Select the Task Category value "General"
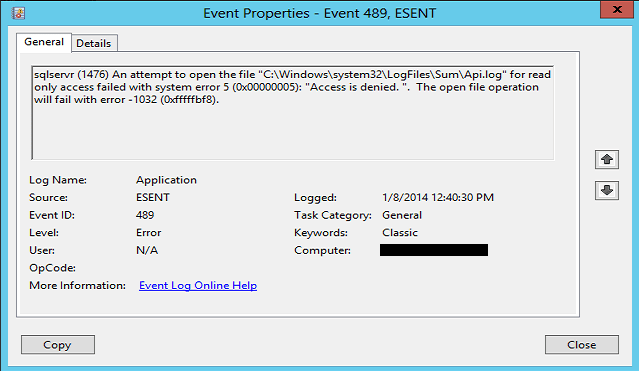Viewport: 639px width, 371px height. (402, 215)
